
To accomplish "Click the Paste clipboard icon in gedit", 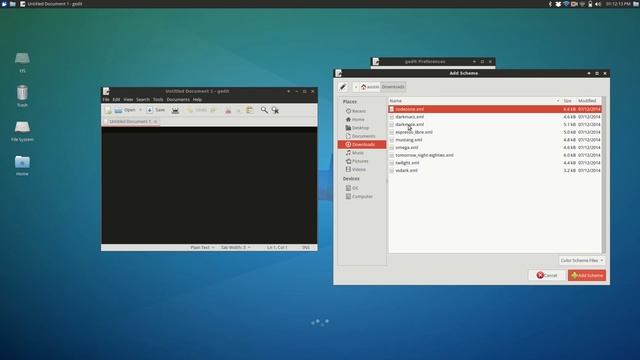I will tap(249, 110).
